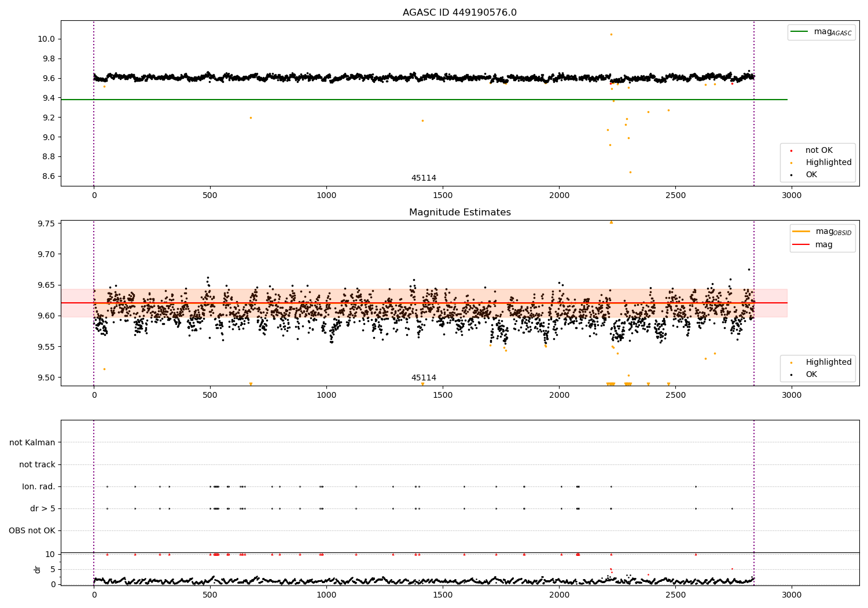Click red line swatch beside 'mag' legend entry
The image size is (868, 608).
click(x=801, y=245)
